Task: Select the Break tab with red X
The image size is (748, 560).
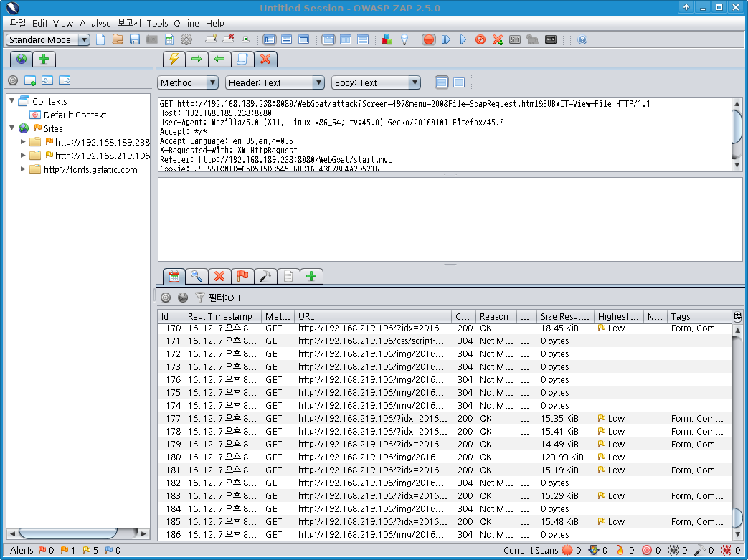Action: click(x=266, y=59)
